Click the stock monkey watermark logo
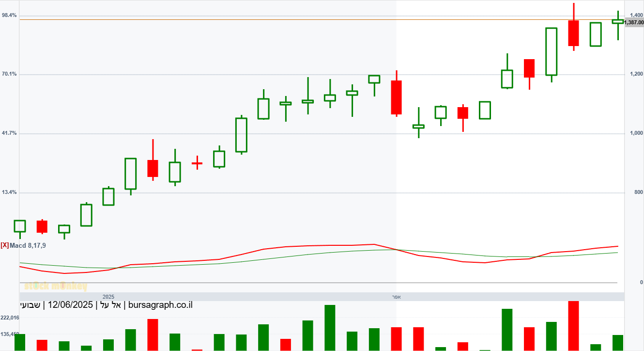This screenshot has height=351, width=644. [x=55, y=286]
